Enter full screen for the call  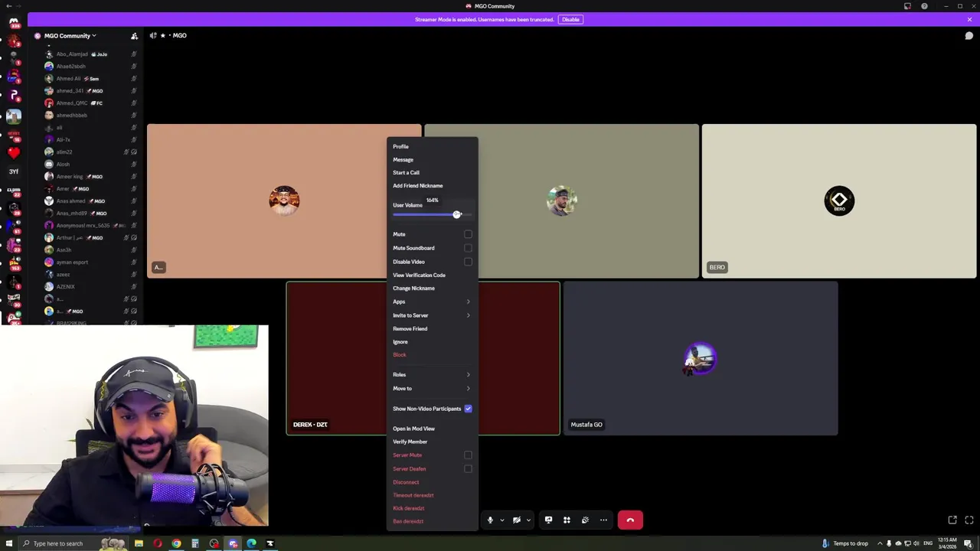(x=969, y=520)
